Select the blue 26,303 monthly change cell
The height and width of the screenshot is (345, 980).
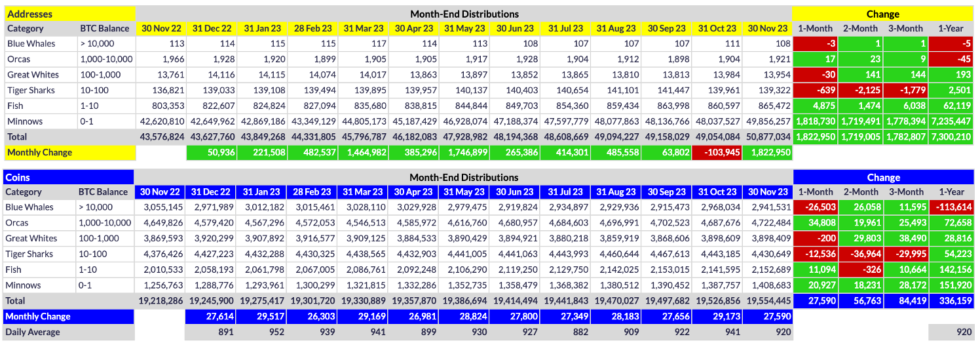pyautogui.click(x=313, y=316)
